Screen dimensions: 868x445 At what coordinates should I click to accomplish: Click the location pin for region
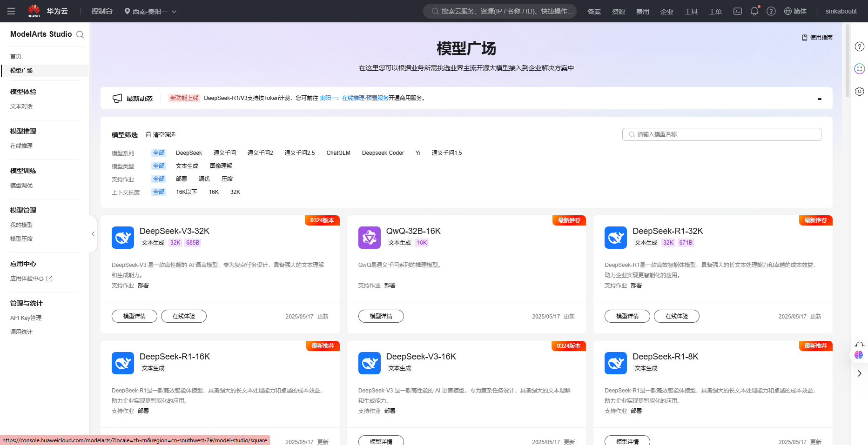[127, 11]
